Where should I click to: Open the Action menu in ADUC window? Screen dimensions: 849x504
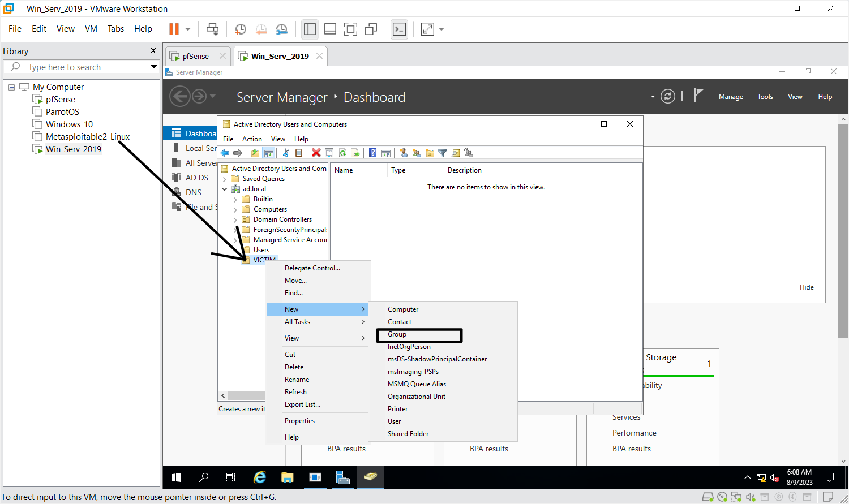tap(252, 139)
